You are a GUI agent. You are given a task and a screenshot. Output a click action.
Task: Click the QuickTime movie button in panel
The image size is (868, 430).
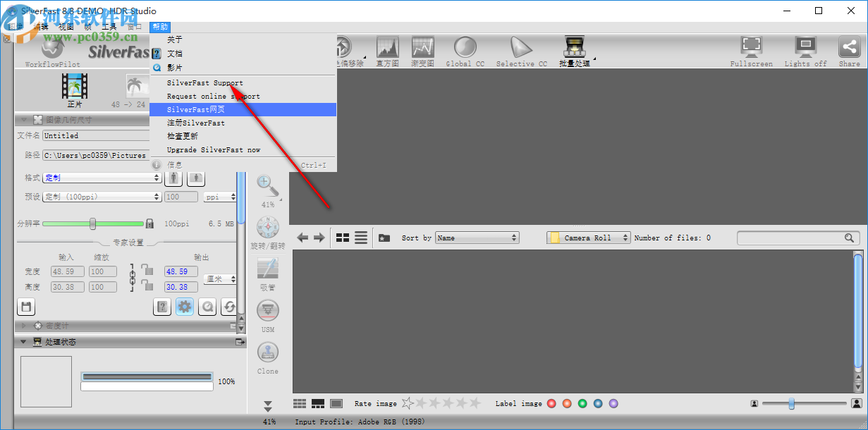click(x=207, y=307)
